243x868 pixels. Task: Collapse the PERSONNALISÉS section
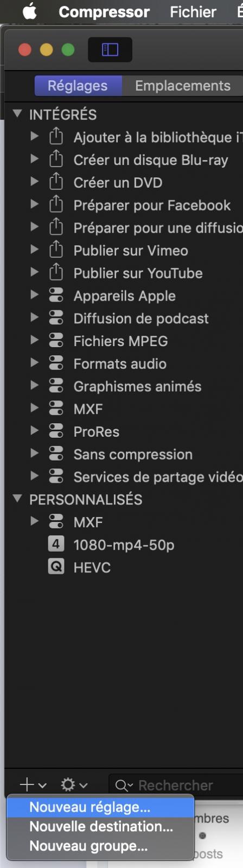[x=18, y=499]
